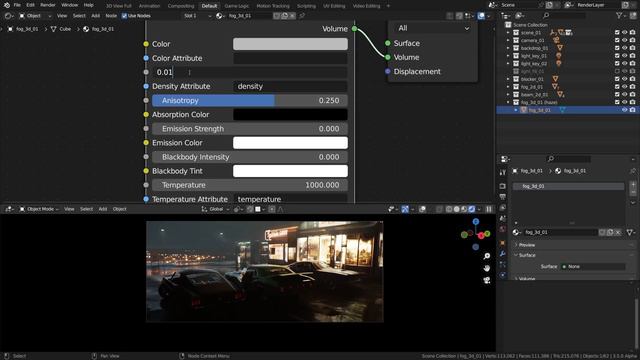Open the Window menu
The image size is (640, 360).
tap(69, 5)
